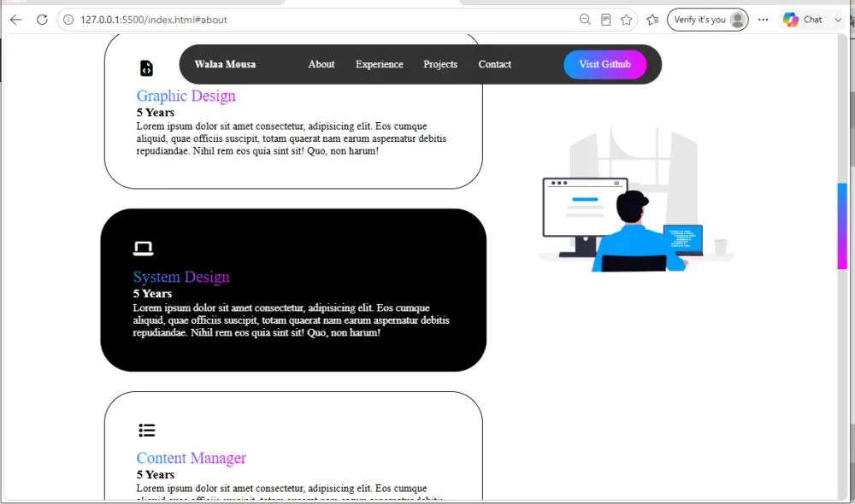The width and height of the screenshot is (855, 504).
Task: Click the gradient page scrollbar thumb
Action: [x=842, y=226]
